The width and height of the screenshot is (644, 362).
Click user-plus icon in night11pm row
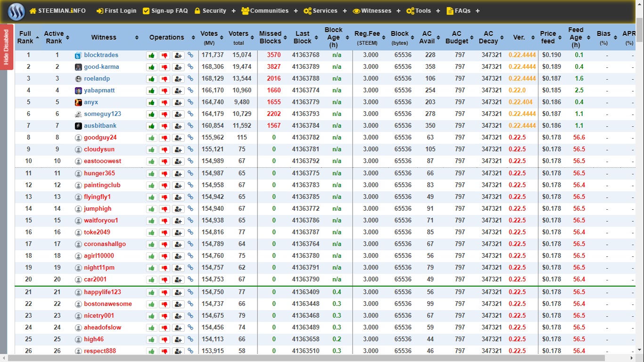point(178,268)
